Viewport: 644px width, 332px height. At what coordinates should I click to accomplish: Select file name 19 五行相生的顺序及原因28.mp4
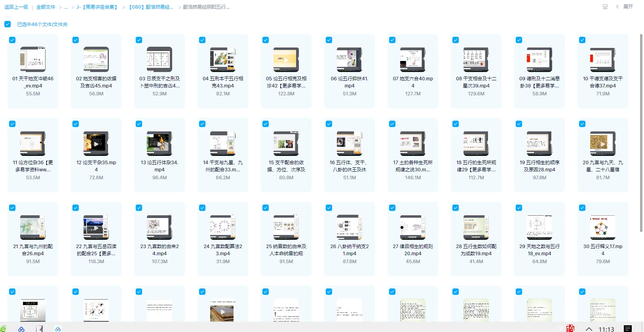[540, 166]
